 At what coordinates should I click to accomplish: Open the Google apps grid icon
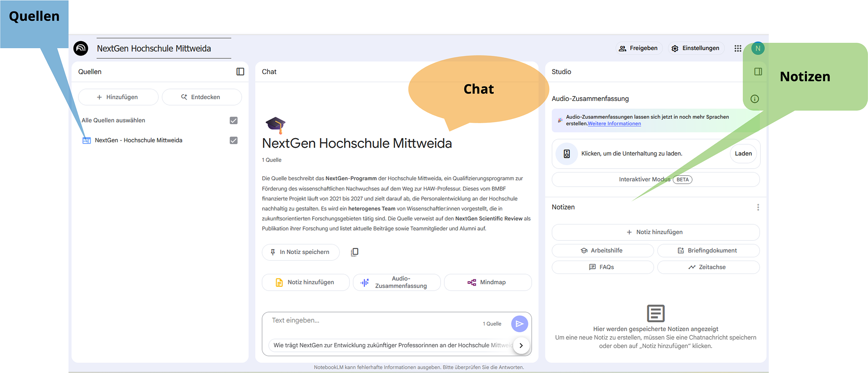[x=738, y=48]
